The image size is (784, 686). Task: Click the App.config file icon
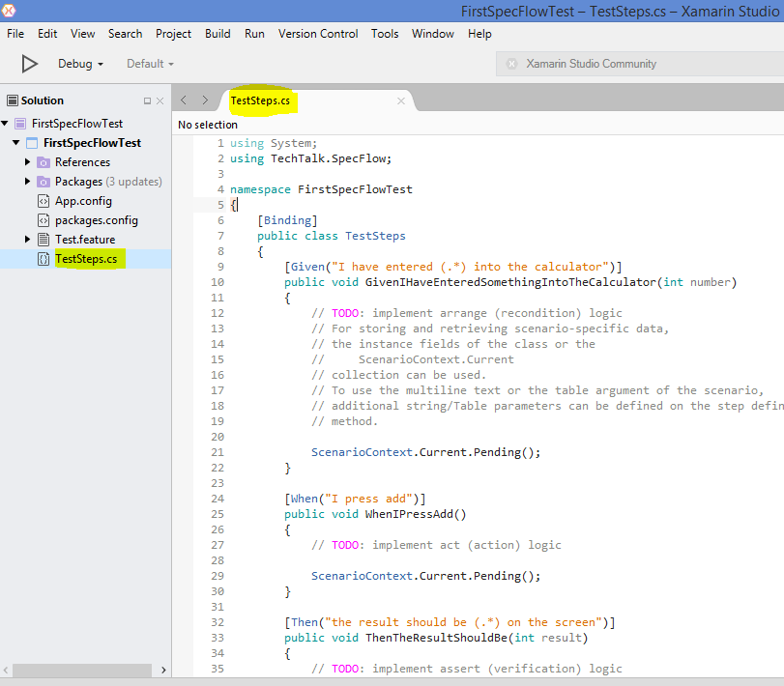click(43, 201)
